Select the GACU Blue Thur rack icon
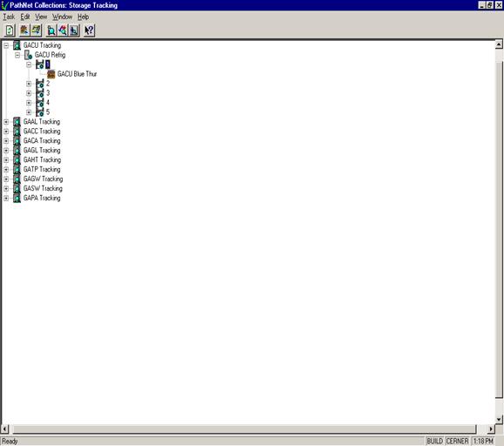The image size is (504, 446). (51, 74)
